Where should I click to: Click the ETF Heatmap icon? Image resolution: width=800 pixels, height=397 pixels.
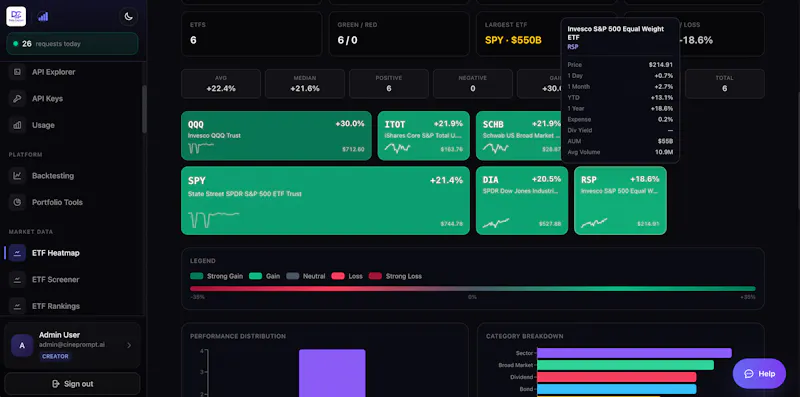[17, 253]
